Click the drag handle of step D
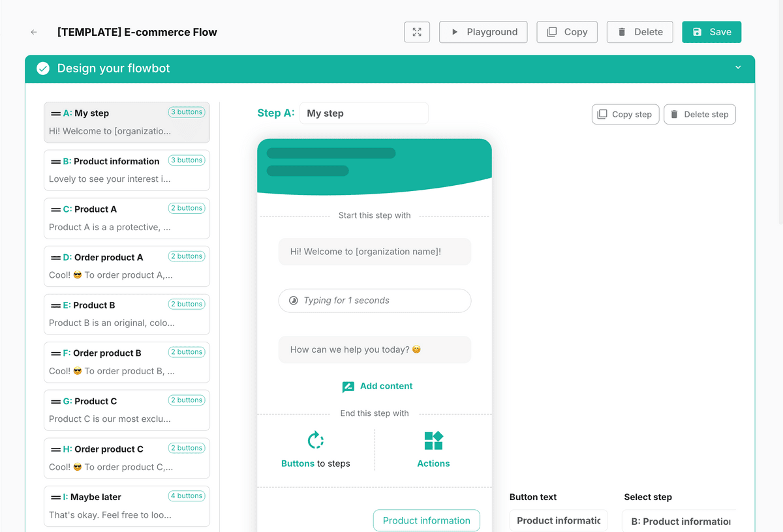This screenshot has height=532, width=783. tap(56, 258)
